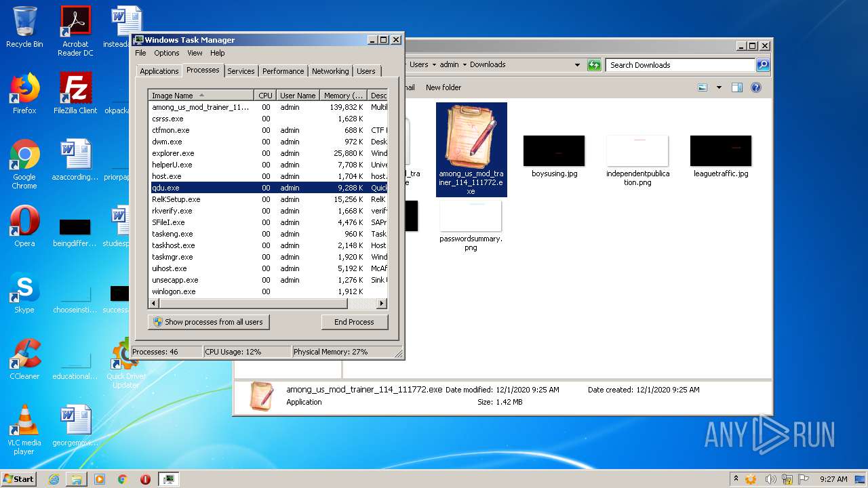This screenshot has height=488, width=868.
Task: Open VLC media player desktop icon
Action: point(24,430)
